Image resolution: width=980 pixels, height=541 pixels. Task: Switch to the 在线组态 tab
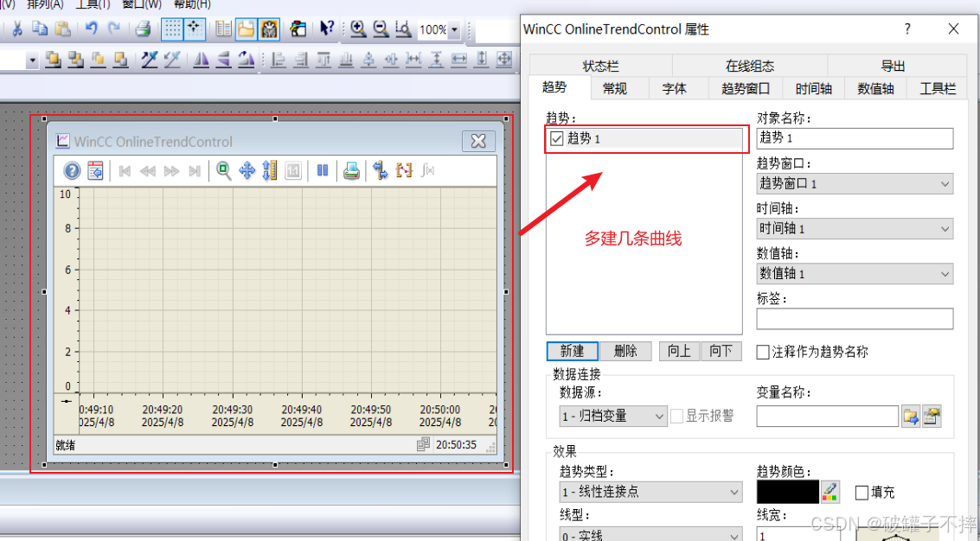[749, 67]
